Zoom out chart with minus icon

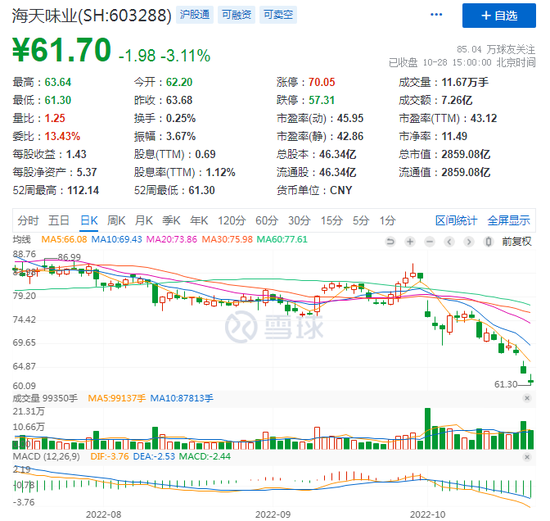[x=430, y=242]
